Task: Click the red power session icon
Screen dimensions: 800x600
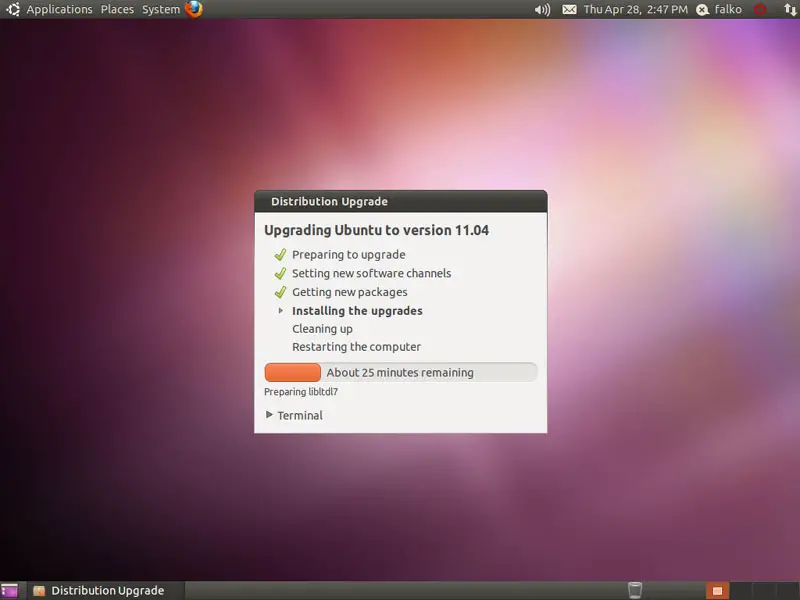Action: 760,10
